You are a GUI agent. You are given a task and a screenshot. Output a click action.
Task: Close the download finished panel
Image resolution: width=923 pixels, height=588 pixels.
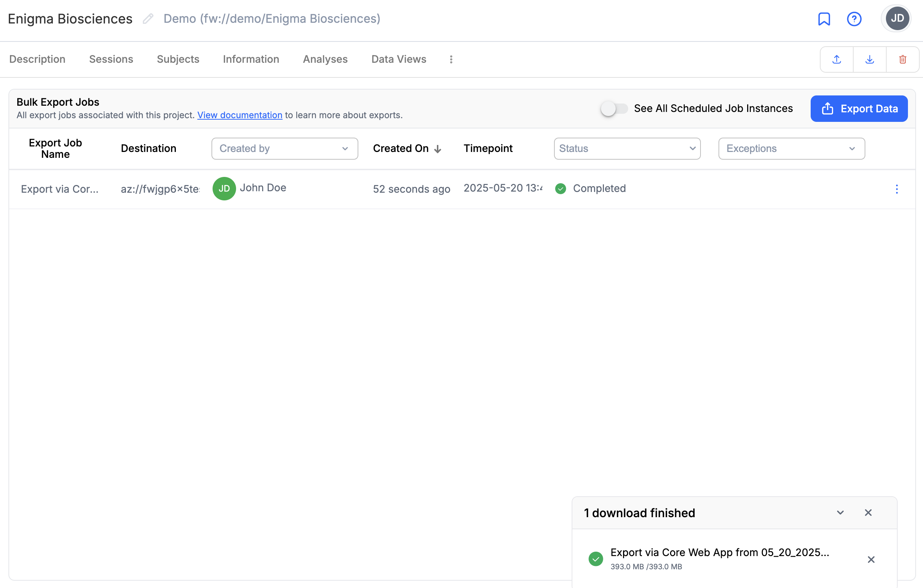click(868, 513)
